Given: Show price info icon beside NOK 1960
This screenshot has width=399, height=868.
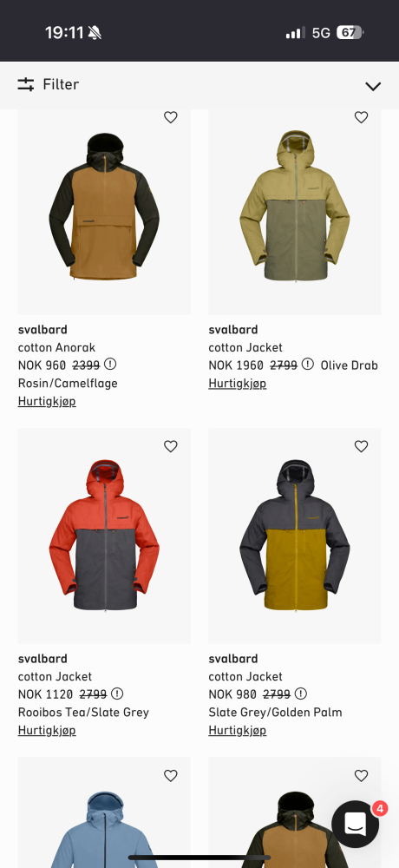Looking at the screenshot, I should coord(308,365).
